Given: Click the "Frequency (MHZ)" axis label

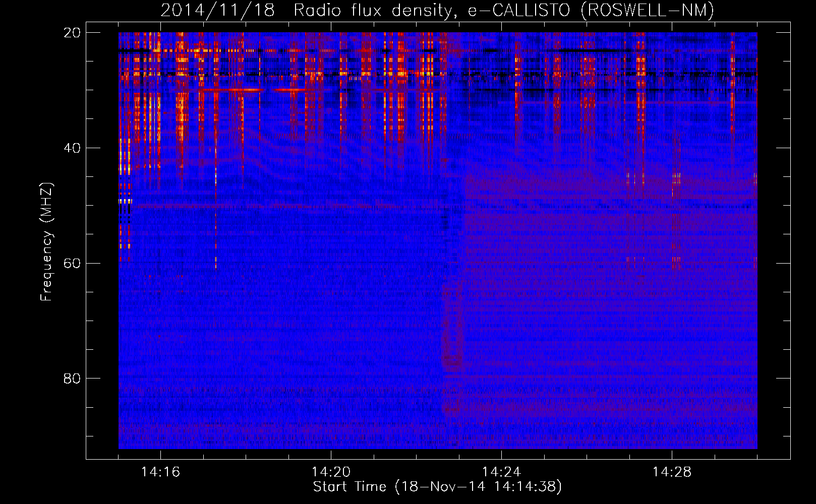Looking at the screenshot, I should click(46, 242).
